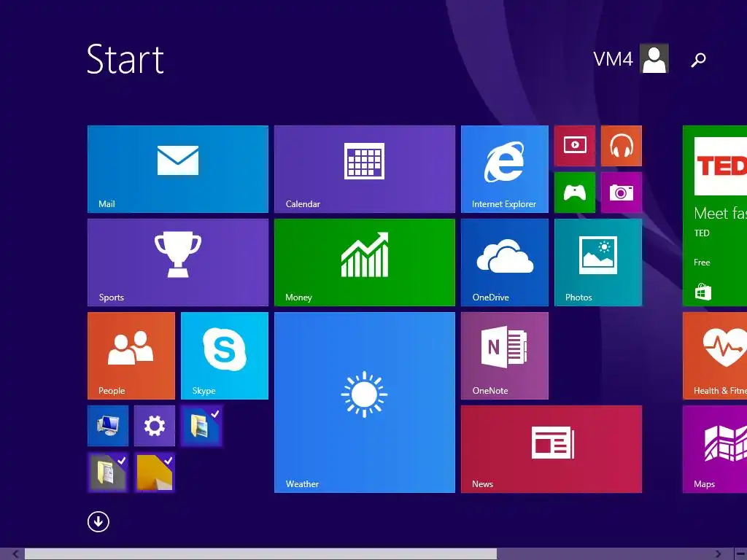Open the PC settings gear tile
This screenshot has height=560, width=747.
[155, 426]
